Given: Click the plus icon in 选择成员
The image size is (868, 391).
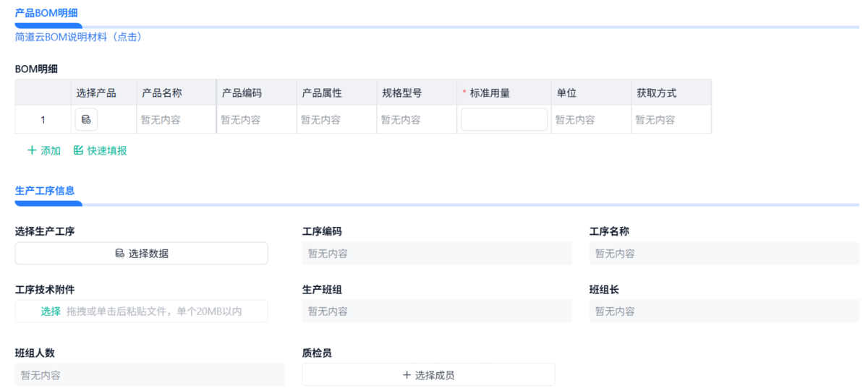Looking at the screenshot, I should pyautogui.click(x=407, y=375).
